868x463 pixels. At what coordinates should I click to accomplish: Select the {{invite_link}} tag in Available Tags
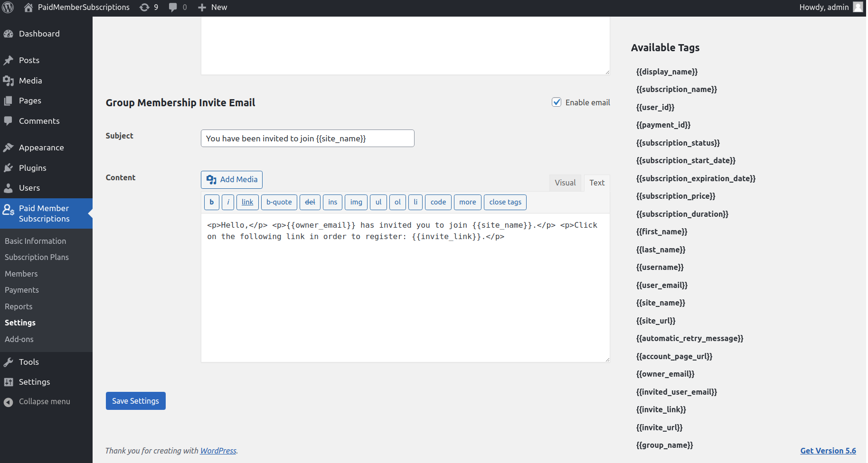[x=661, y=409]
